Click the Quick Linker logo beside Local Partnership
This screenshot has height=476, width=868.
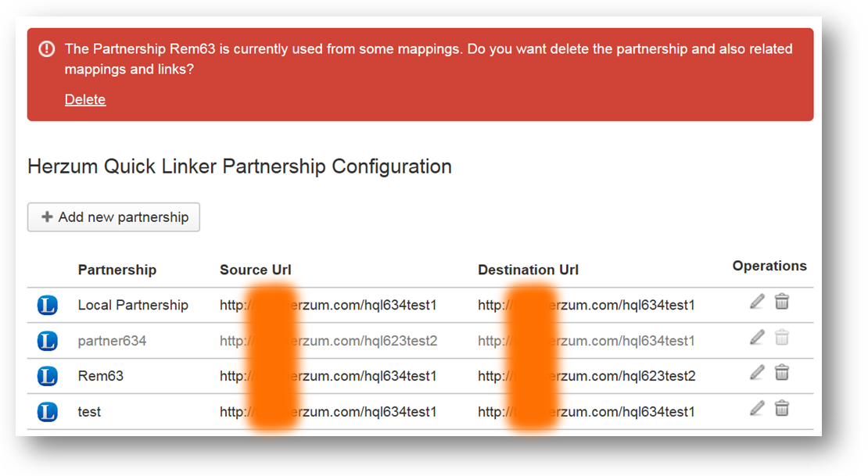pos(48,306)
